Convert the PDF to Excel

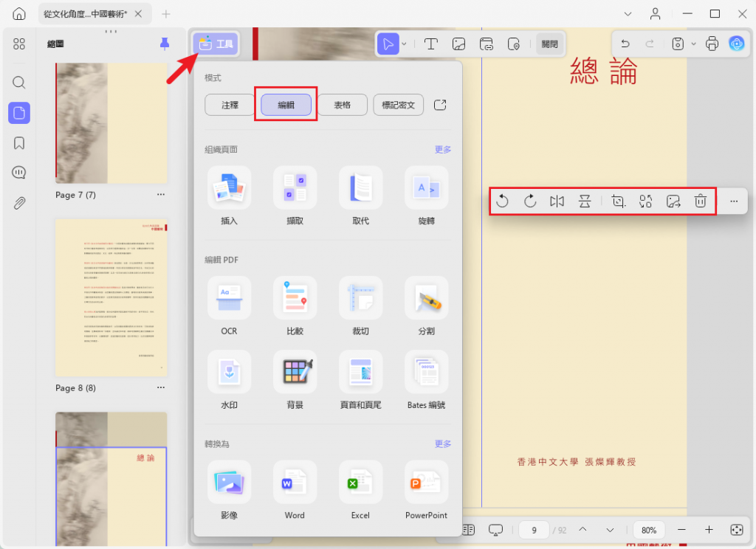tap(360, 482)
